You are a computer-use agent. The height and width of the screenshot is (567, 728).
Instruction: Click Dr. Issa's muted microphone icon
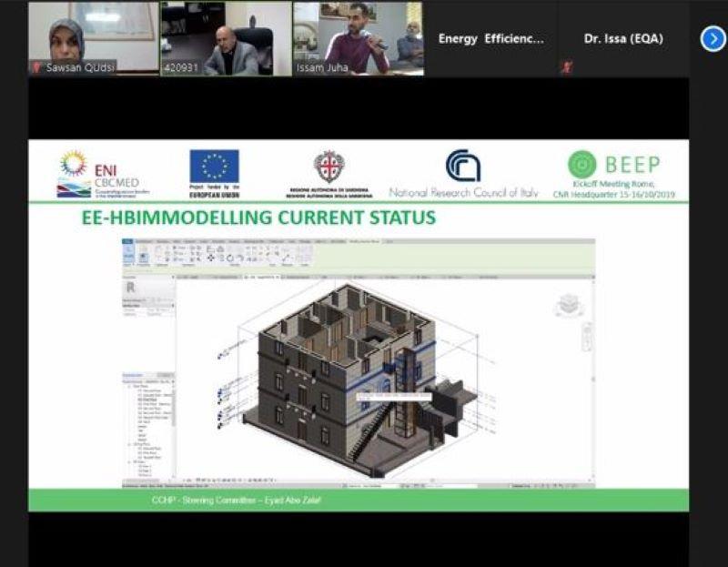click(x=566, y=67)
